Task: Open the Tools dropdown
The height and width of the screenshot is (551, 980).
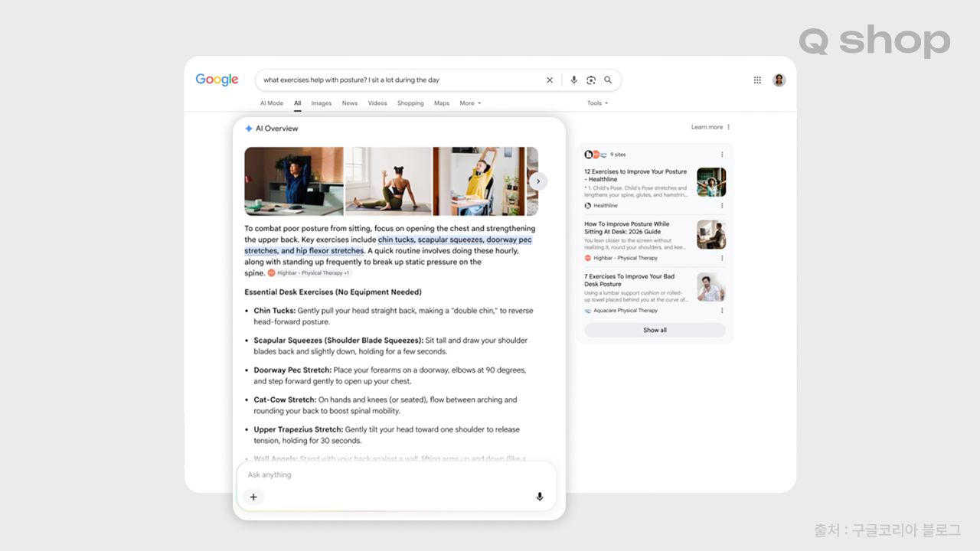Action: click(x=597, y=103)
